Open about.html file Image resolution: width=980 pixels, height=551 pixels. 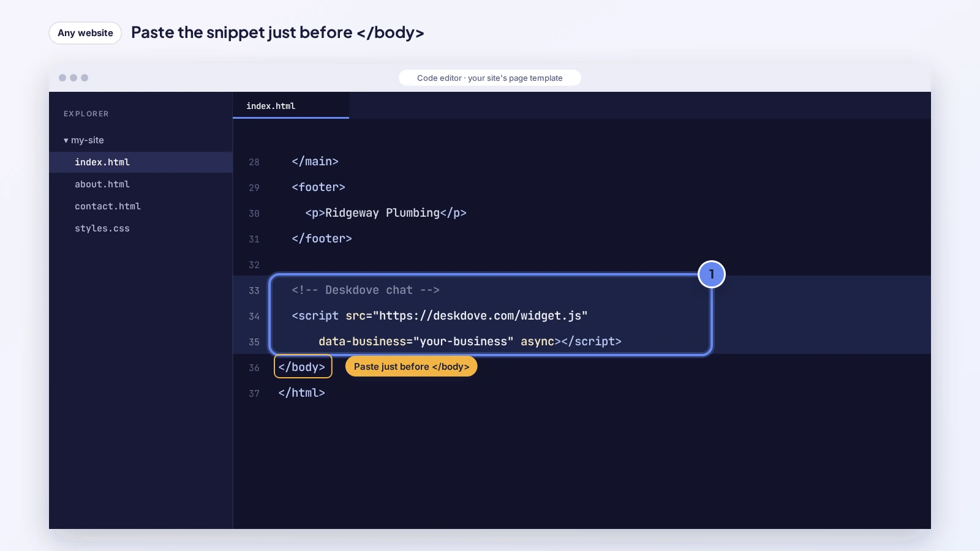(x=102, y=184)
